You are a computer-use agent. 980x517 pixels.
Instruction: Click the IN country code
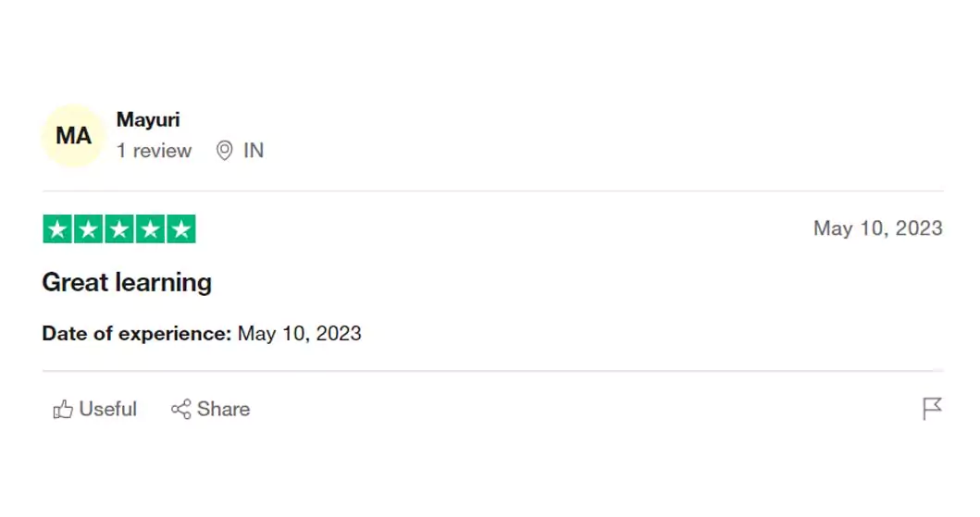[x=254, y=151]
